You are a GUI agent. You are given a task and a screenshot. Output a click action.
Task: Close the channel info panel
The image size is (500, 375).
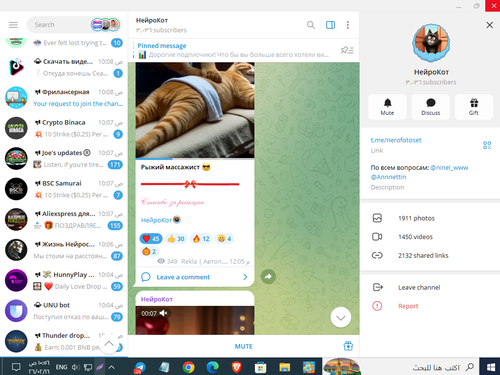(x=489, y=25)
